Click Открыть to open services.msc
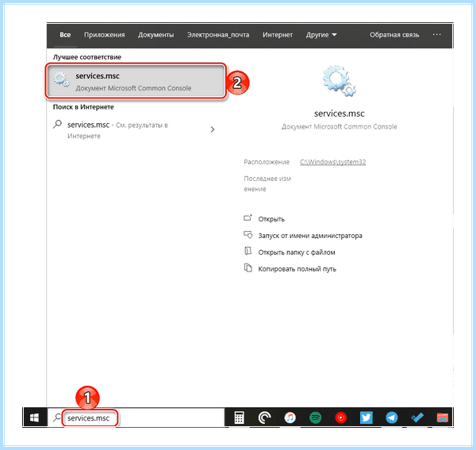476x450 pixels. click(x=271, y=219)
